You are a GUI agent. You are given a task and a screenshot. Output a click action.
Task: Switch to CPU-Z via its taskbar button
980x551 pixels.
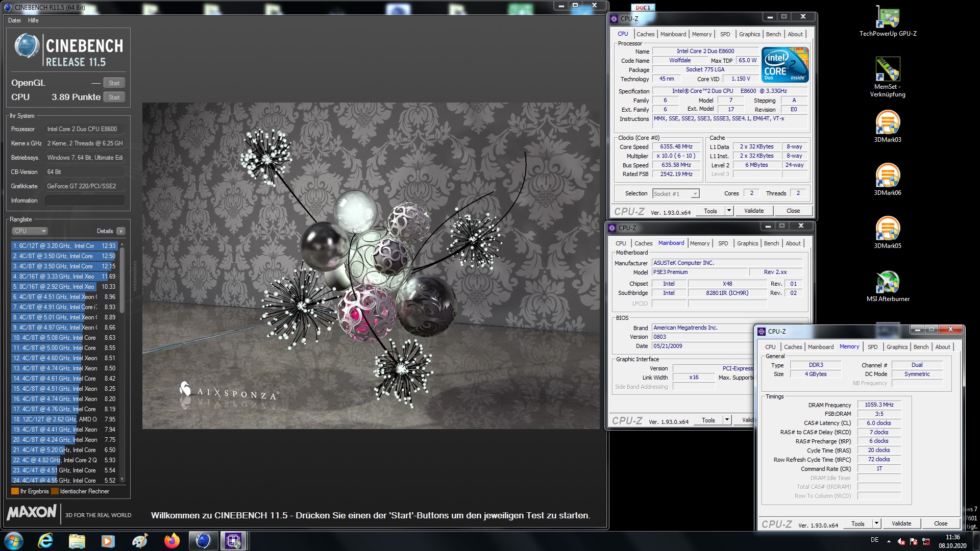point(234,541)
